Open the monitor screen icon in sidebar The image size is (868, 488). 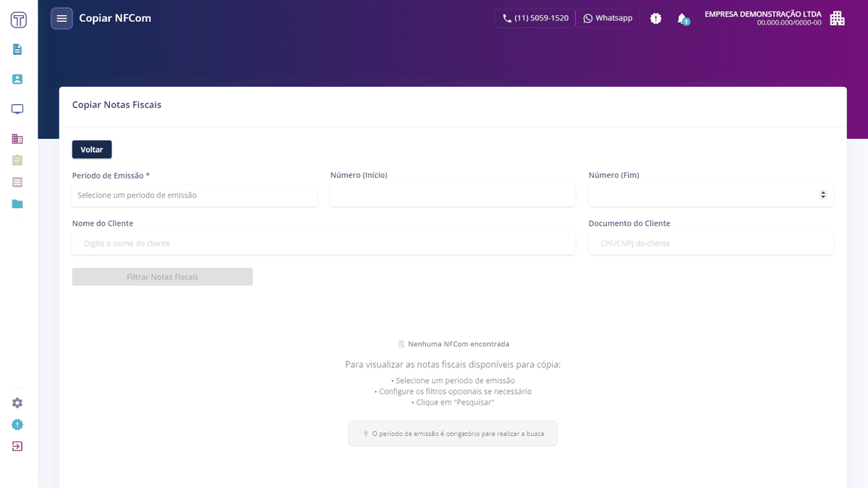click(17, 109)
